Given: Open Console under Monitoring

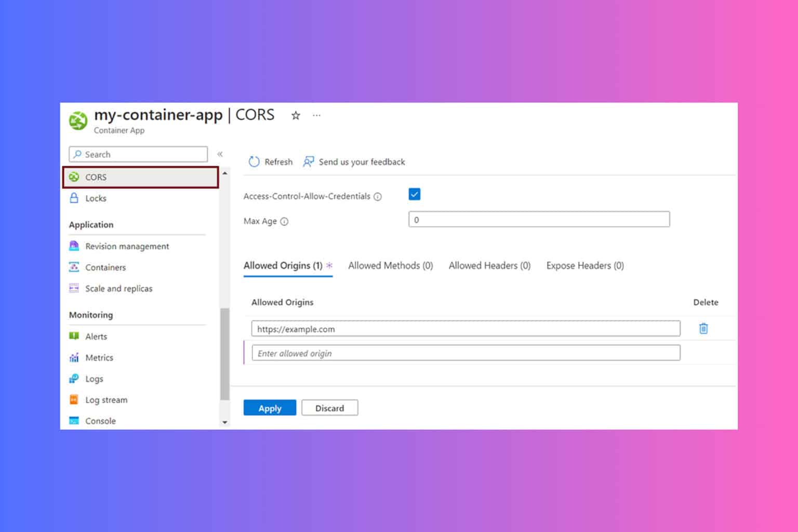Looking at the screenshot, I should (100, 421).
